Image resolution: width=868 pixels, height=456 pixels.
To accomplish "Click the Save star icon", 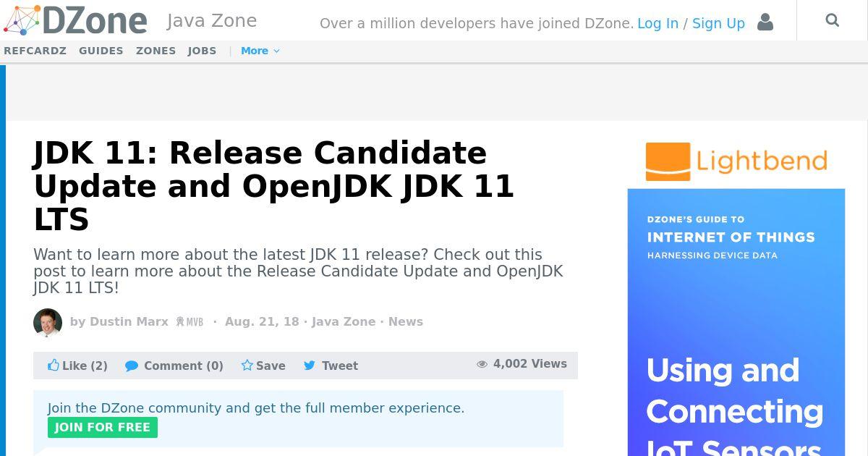I will click(247, 365).
